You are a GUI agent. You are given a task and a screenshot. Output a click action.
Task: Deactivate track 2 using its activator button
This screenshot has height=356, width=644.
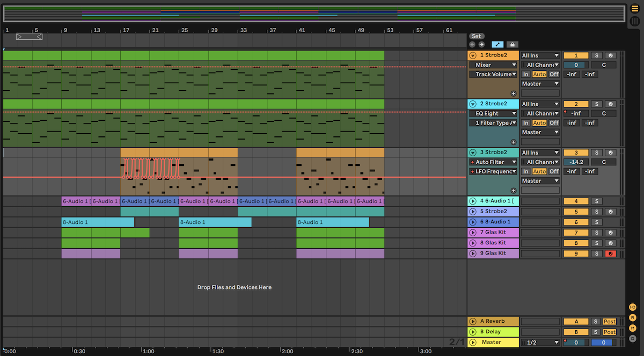point(576,104)
